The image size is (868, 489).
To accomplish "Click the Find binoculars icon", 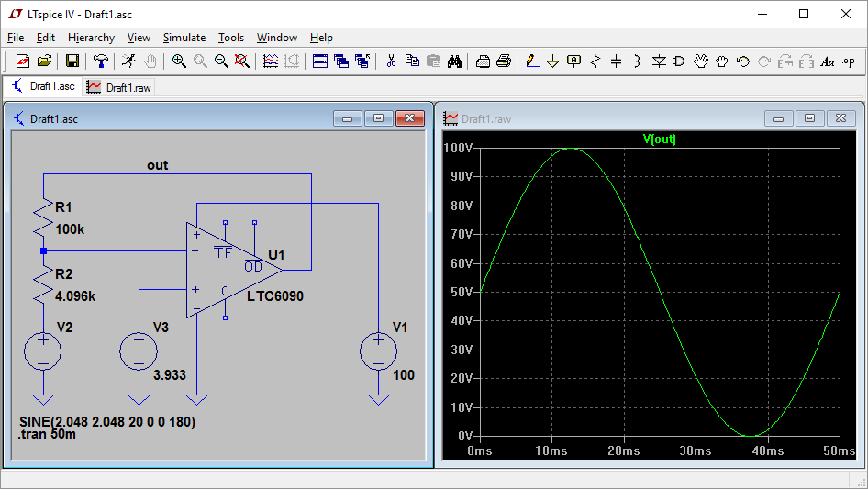I will coord(454,61).
